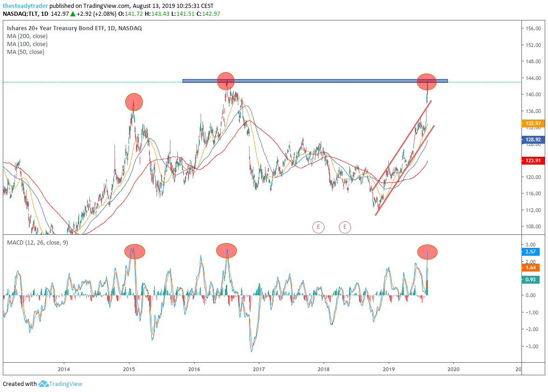Viewport: 548px width, 392px height.
Task: Click the 2018 label on time axis
Action: click(324, 369)
